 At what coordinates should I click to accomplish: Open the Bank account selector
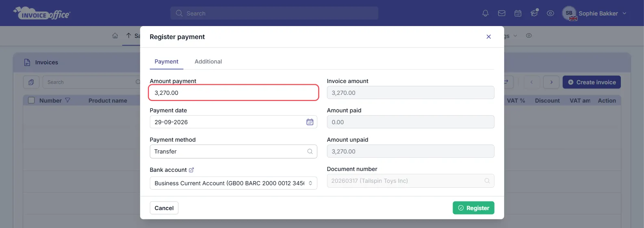pyautogui.click(x=233, y=183)
